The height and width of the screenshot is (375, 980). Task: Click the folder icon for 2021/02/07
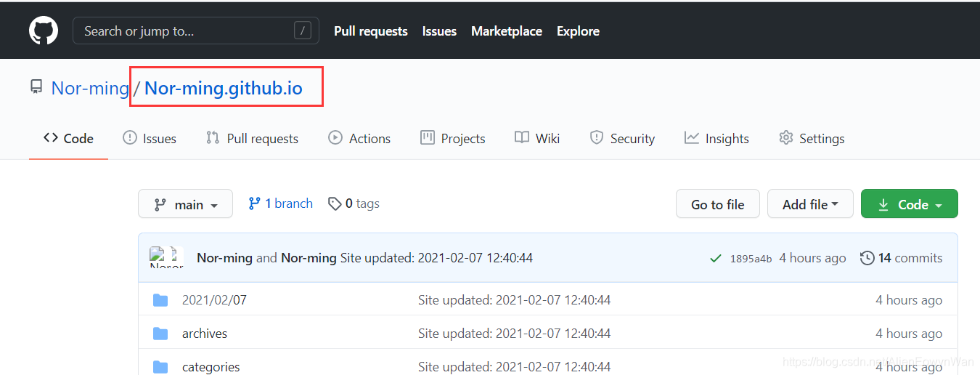pyautogui.click(x=160, y=300)
